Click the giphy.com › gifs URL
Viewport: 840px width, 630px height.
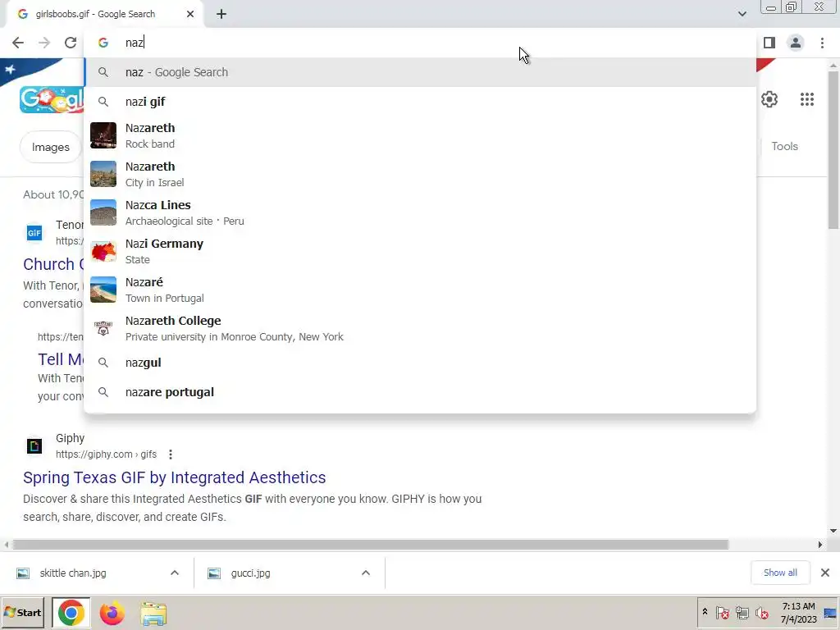pos(106,454)
